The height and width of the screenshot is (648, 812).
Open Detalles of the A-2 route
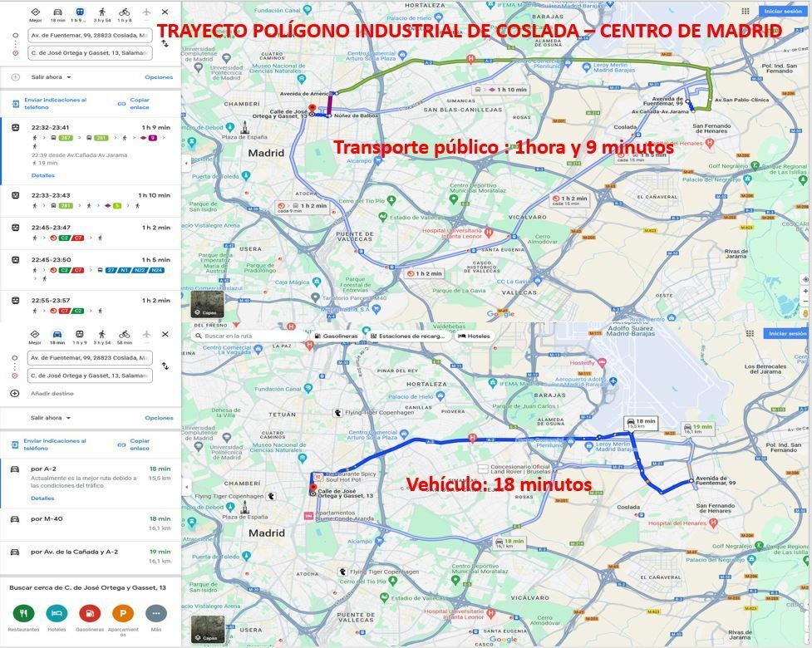pos(42,498)
